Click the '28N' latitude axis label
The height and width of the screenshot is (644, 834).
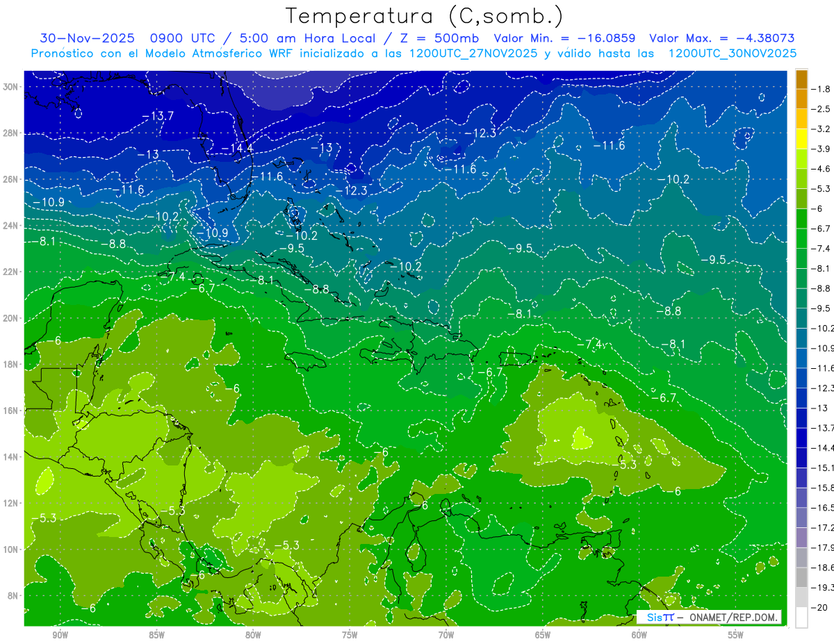tap(11, 133)
